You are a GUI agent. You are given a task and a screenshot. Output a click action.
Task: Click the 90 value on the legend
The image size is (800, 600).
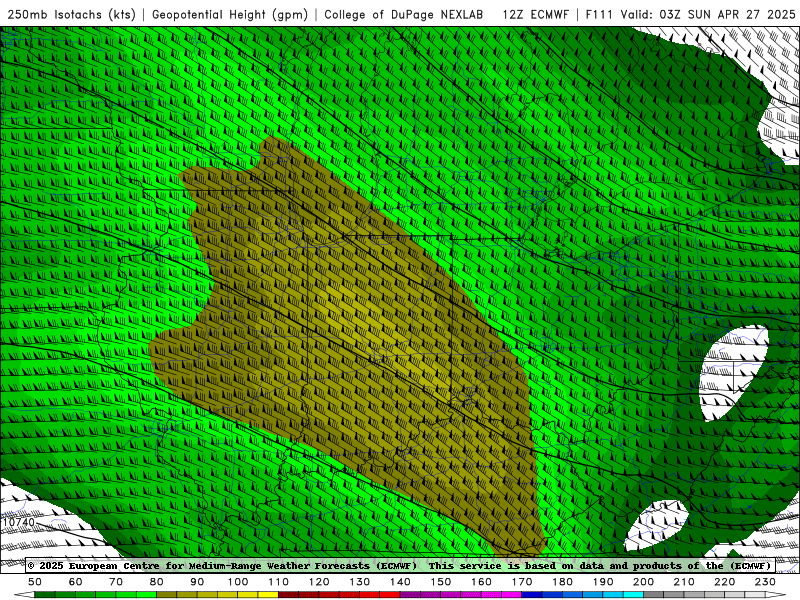197,582
